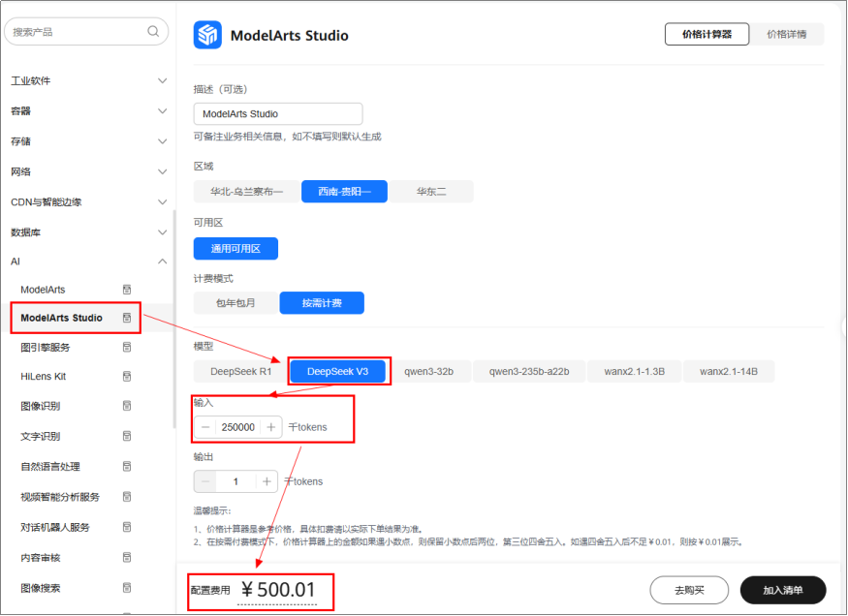848x616 pixels.
Task: Decrease input tokens with minus button
Action: (205, 427)
